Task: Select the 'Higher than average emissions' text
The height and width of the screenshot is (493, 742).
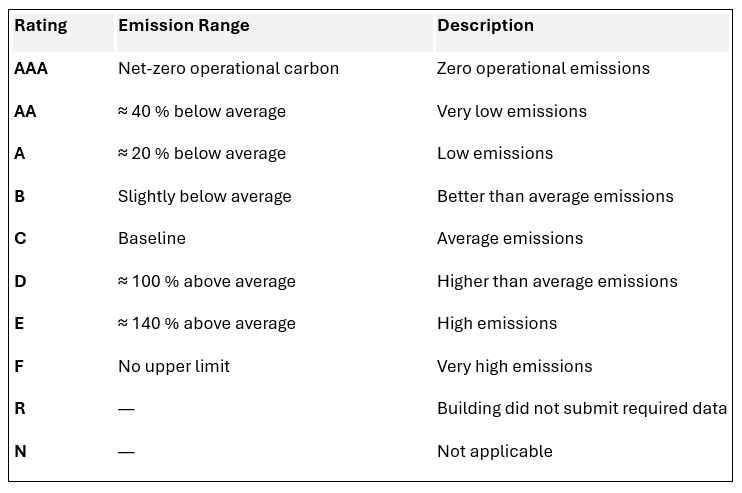Action: pyautogui.click(x=557, y=281)
